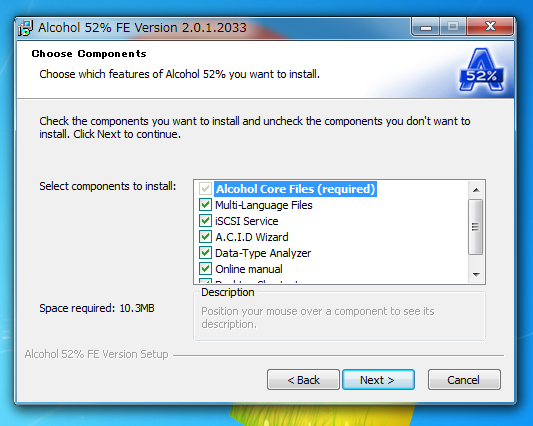This screenshot has width=533, height=426.
Task: Cancel the Alcohol 52% setup
Action: click(x=464, y=379)
